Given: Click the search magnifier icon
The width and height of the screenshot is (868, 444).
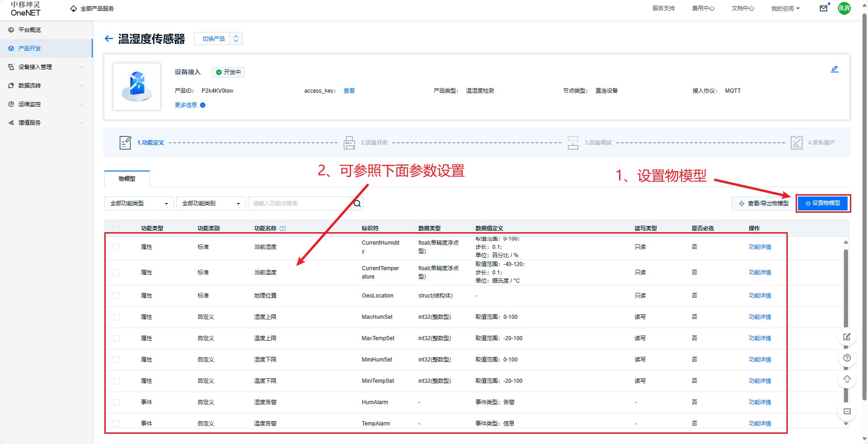Looking at the screenshot, I should [x=357, y=203].
